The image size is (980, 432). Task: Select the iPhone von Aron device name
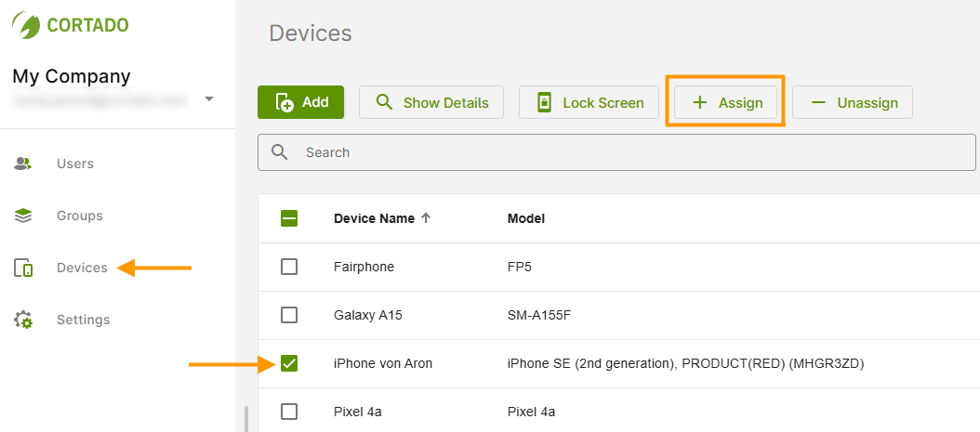point(382,363)
